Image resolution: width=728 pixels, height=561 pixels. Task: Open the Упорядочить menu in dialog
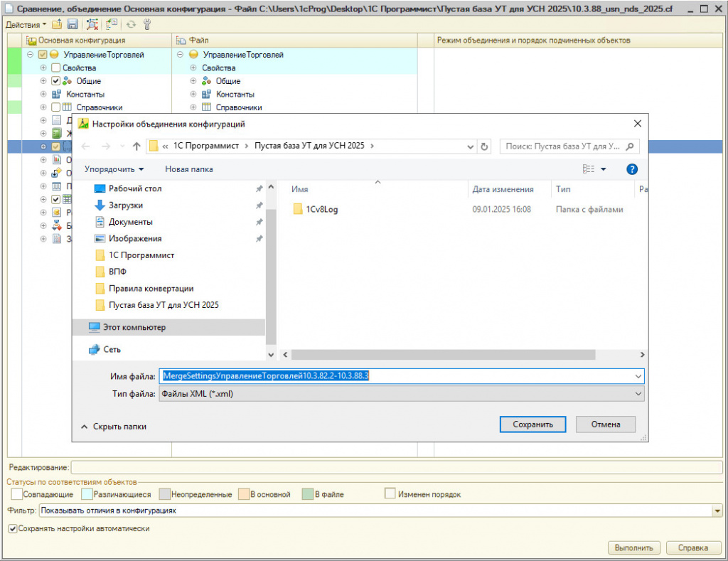[114, 169]
